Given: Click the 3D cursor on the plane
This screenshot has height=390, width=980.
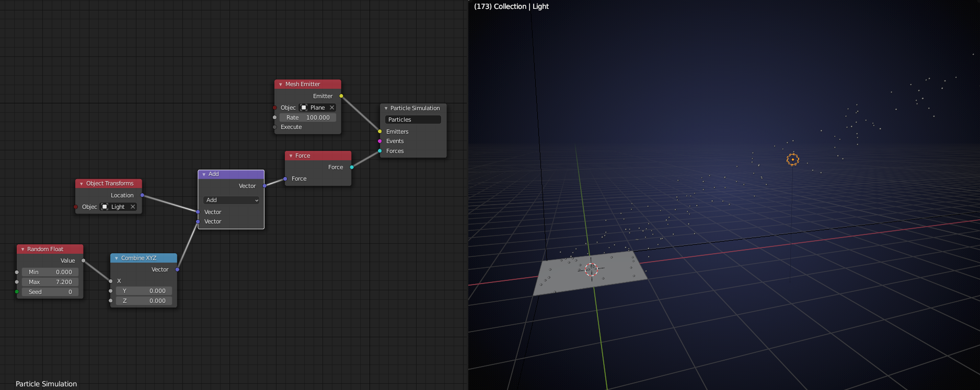Looking at the screenshot, I should pyautogui.click(x=591, y=269).
